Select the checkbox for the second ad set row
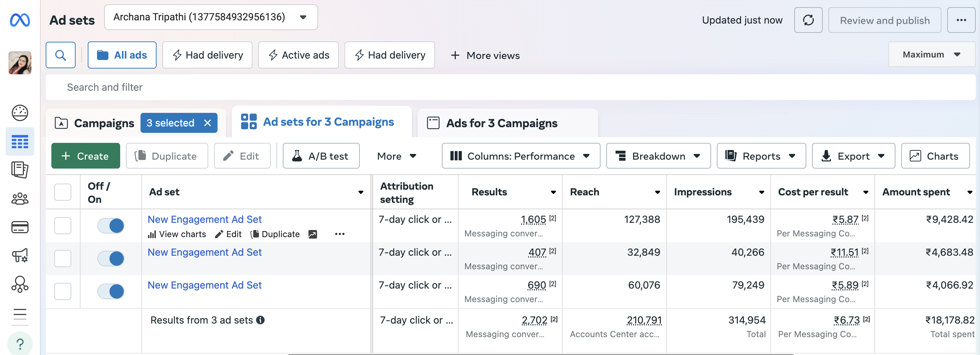Image resolution: width=980 pixels, height=355 pixels. tap(63, 259)
